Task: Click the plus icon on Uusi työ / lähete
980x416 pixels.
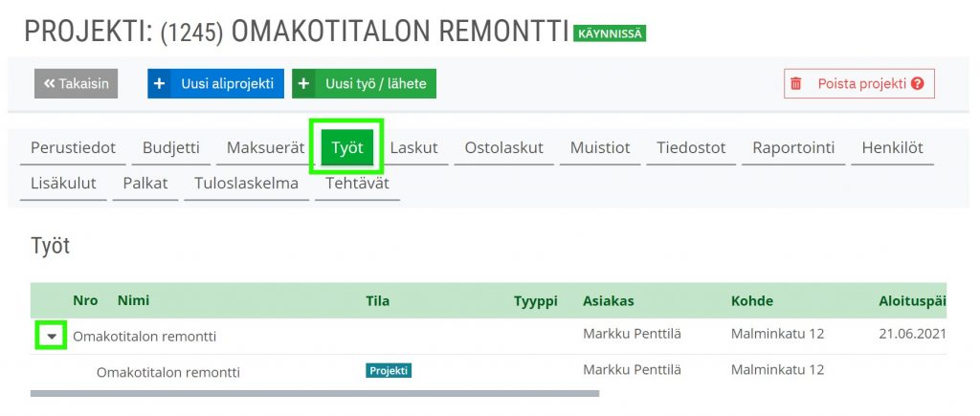Action: pyautogui.click(x=303, y=84)
